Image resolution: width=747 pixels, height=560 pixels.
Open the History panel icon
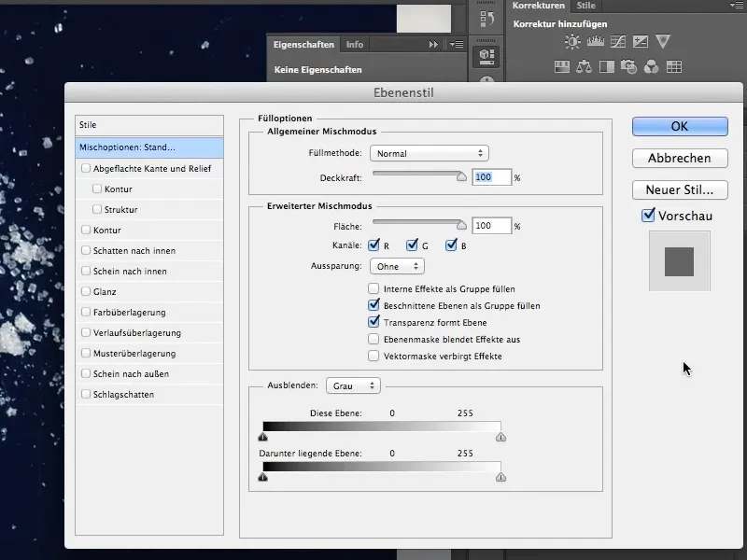[x=486, y=19]
